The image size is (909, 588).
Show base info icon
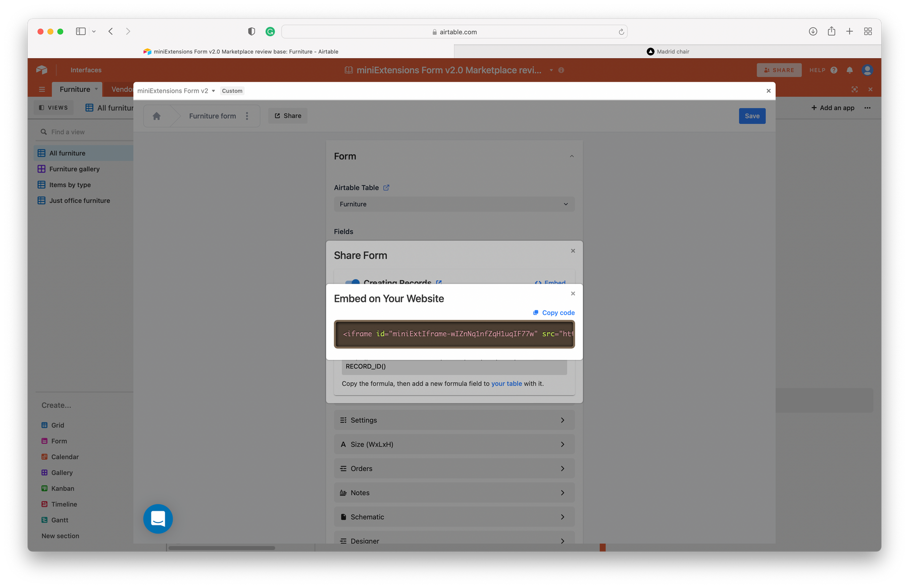pos(561,70)
